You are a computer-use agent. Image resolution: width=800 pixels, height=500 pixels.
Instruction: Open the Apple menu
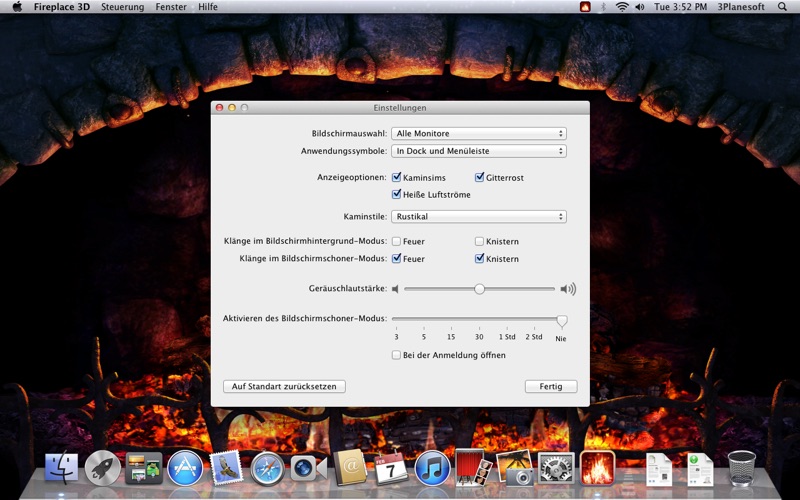point(17,7)
